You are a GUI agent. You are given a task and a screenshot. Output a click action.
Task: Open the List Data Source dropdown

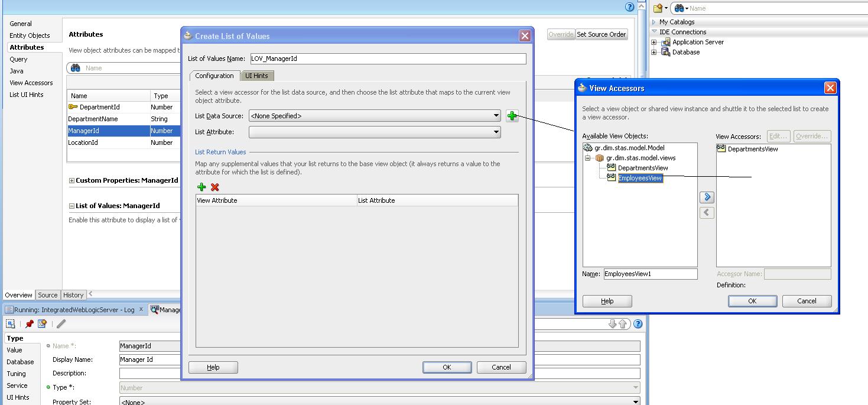pos(495,116)
